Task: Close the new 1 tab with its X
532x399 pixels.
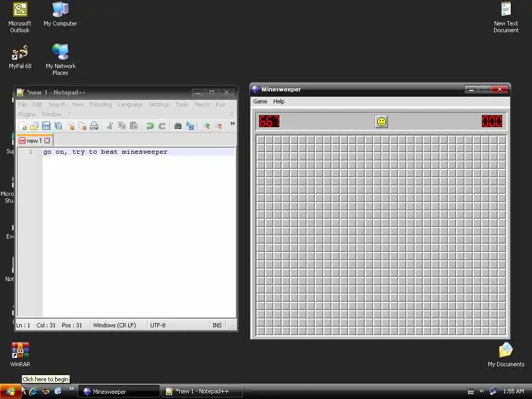Action: [x=47, y=140]
